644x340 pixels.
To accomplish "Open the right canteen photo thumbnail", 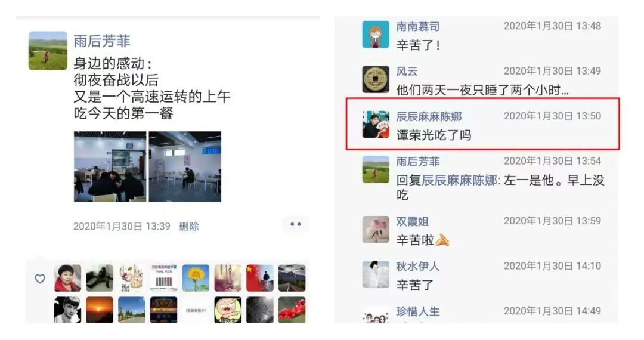I will [x=185, y=166].
